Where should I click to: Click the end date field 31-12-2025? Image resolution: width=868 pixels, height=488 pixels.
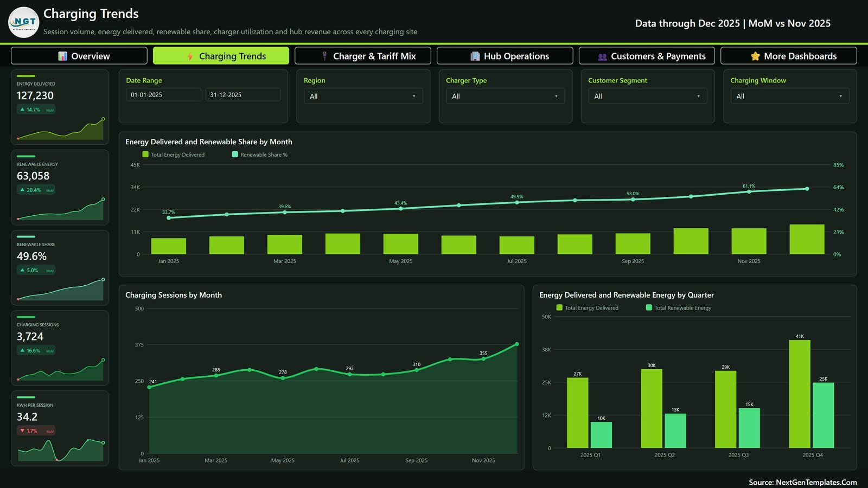click(242, 95)
